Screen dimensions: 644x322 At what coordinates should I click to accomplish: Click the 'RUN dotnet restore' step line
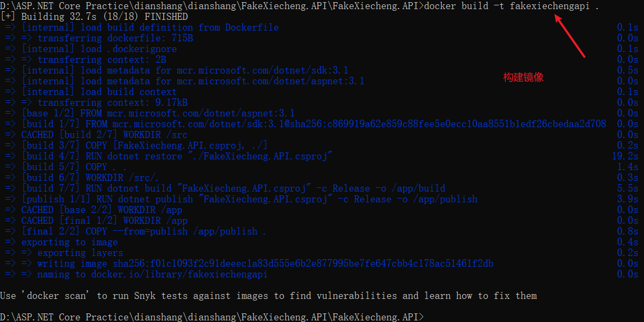coord(177,156)
